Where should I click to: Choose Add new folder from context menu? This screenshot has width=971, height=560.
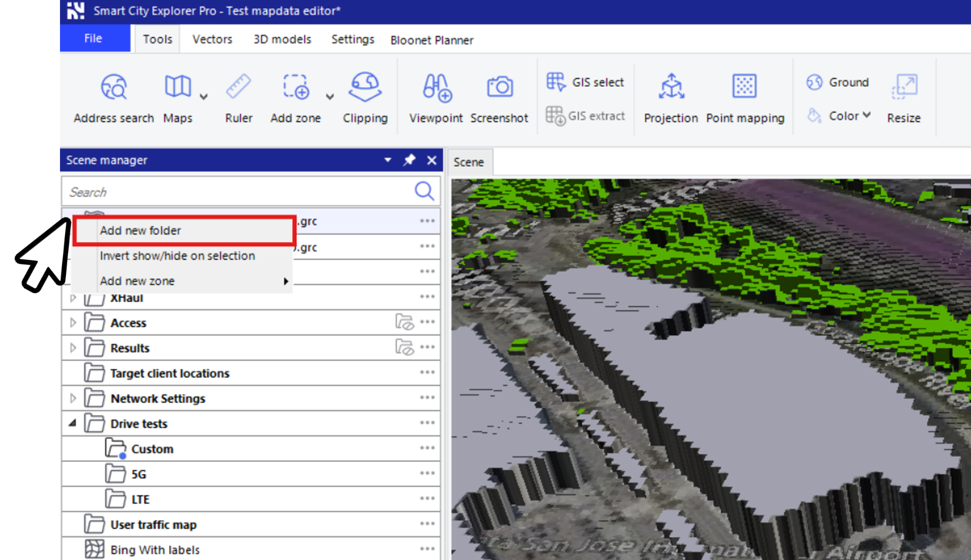coord(184,230)
